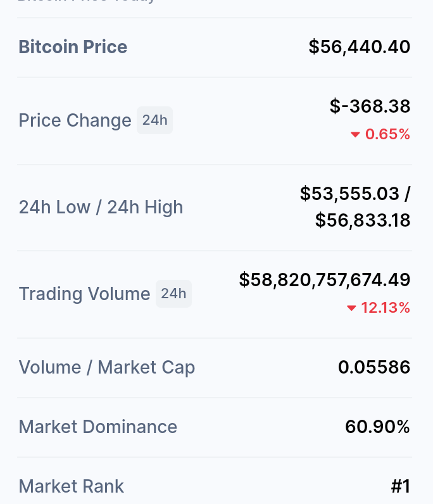Click the $53,555.03 low value
The image size is (433, 504).
(349, 194)
